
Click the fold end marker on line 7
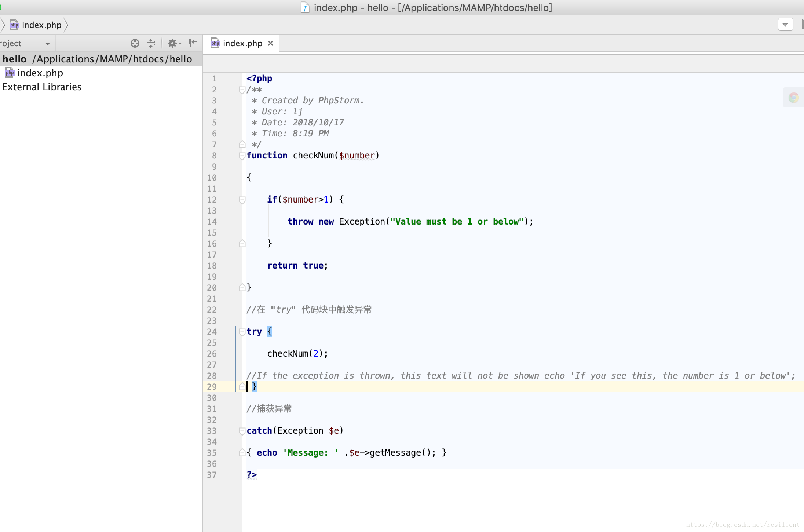242,145
